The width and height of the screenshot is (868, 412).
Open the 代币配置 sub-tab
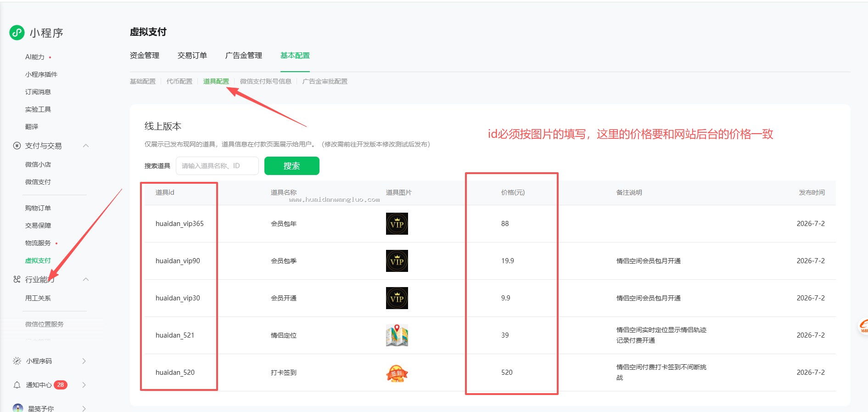(179, 81)
